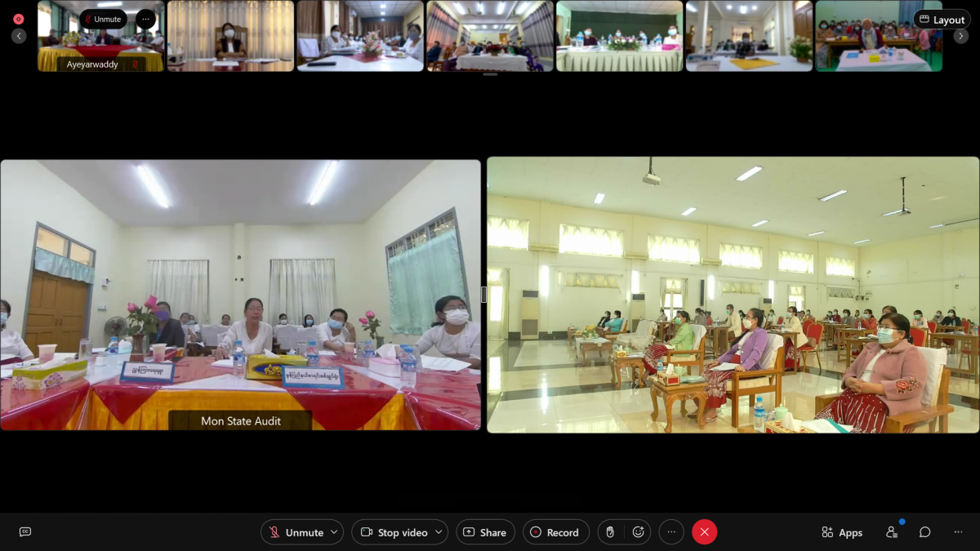
Task: Open the Apps menu
Action: 842,532
